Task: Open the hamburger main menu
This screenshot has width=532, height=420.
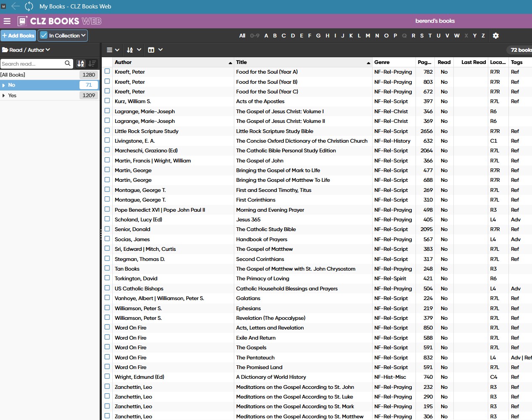Action: tap(7, 21)
